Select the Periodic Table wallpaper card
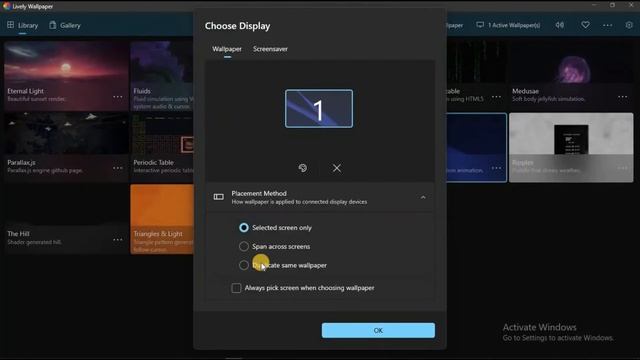The width and height of the screenshot is (640, 360). [x=162, y=147]
